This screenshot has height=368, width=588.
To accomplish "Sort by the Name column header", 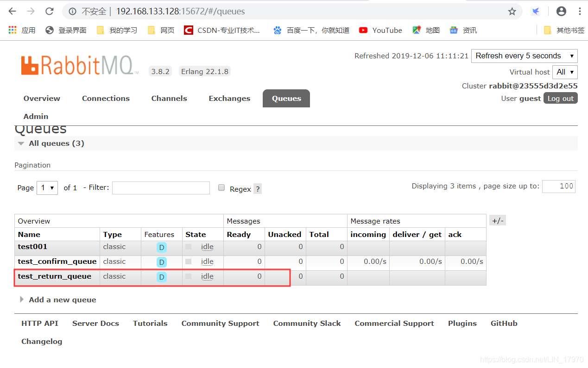I will click(29, 234).
